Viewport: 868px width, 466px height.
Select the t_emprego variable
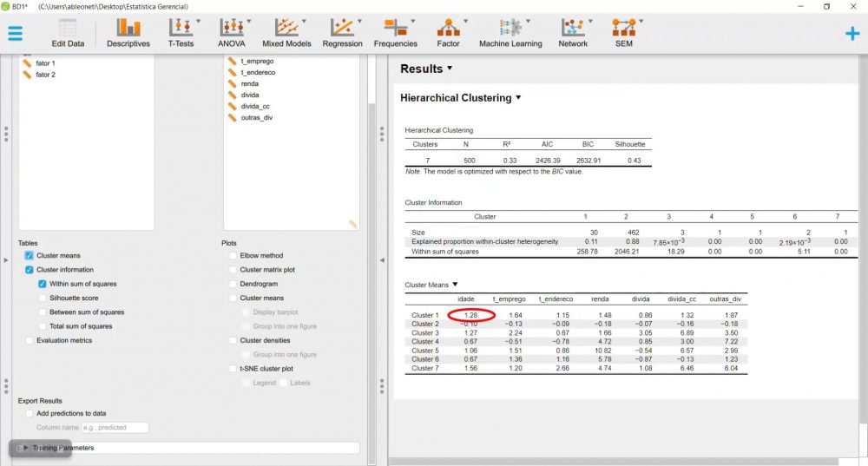[x=257, y=61]
